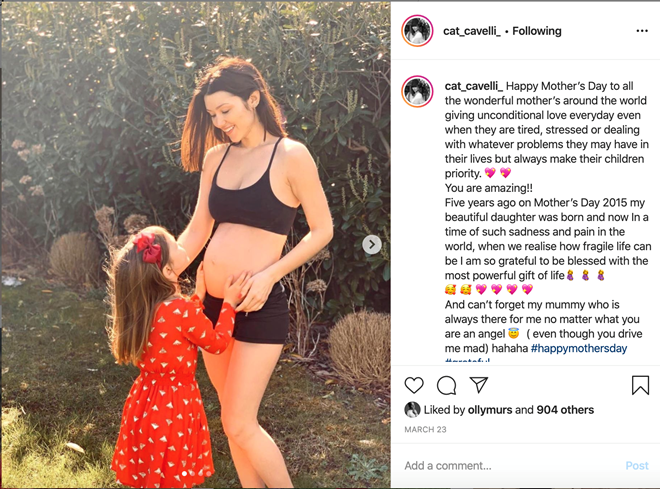This screenshot has height=489, width=660.
Task: Submit the comment using the Post button
Action: coord(637,466)
